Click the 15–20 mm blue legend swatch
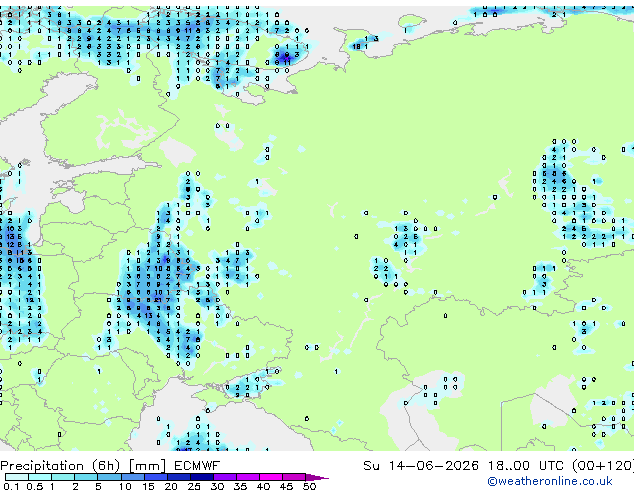 (155, 477)
